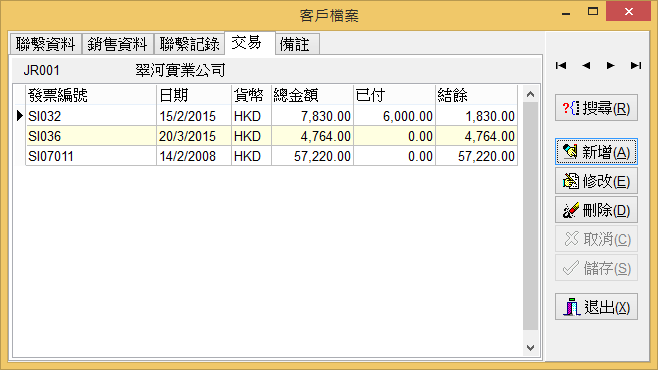Click the 搜尋(R) search button
Viewport: 658px width, 370px height.
(x=596, y=108)
